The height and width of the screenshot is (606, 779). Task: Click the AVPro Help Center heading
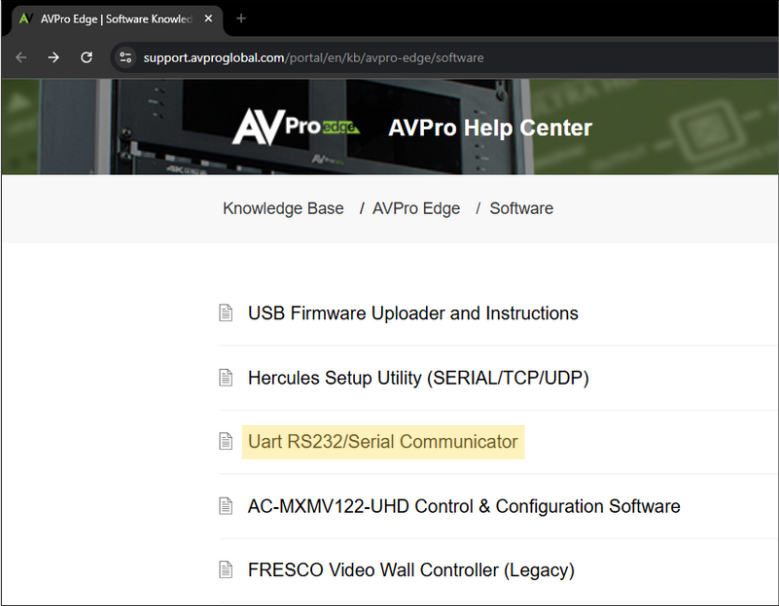(x=490, y=128)
